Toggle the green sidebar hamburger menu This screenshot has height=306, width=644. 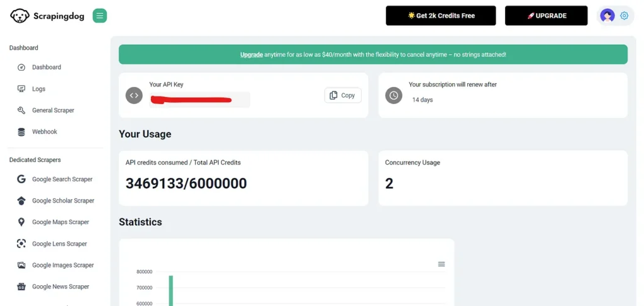(99, 16)
